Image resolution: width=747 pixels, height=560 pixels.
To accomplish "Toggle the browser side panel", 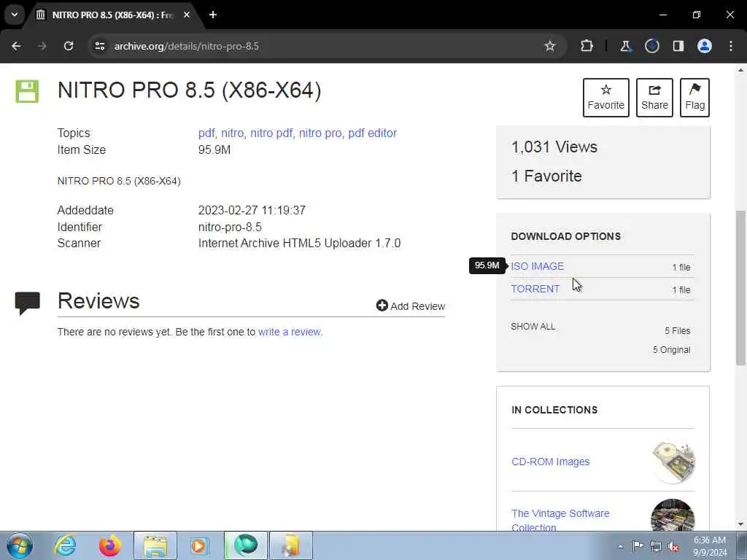I will click(678, 46).
